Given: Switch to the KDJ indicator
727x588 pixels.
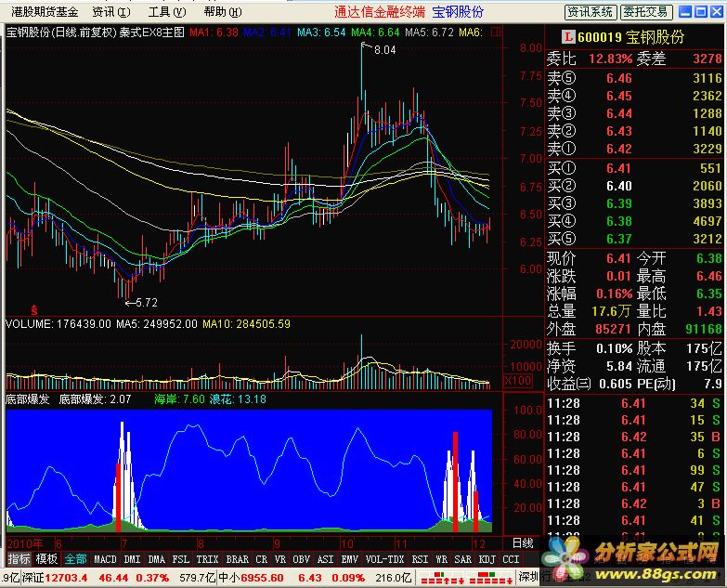Looking at the screenshot, I should [x=487, y=559].
